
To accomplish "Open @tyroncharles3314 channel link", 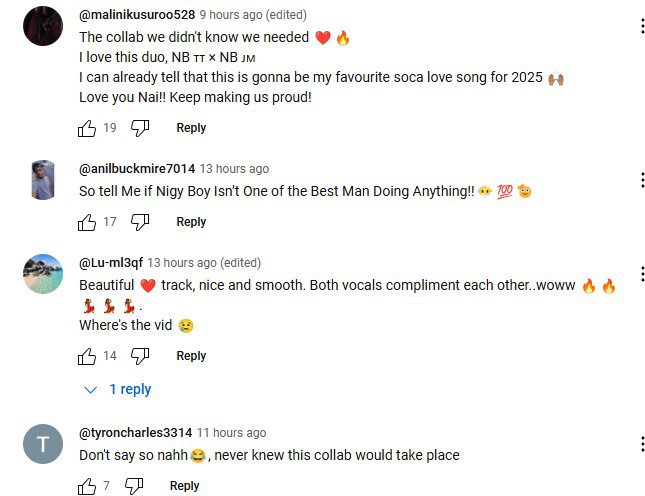I will [x=135, y=433].
